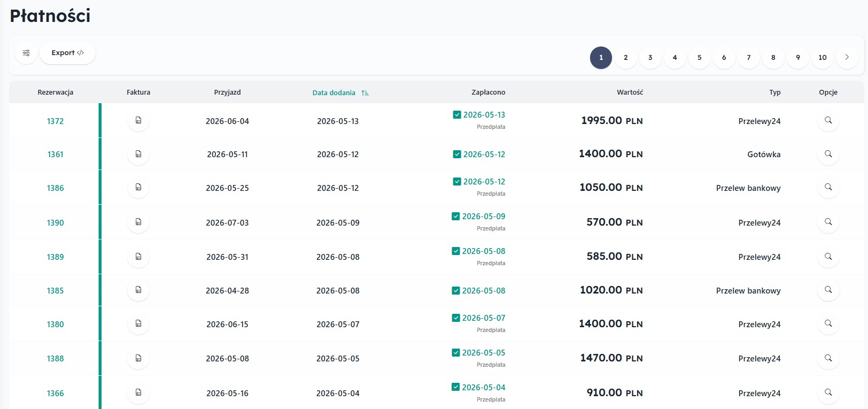This screenshot has width=868, height=409.
Task: Go to next pagination page arrow
Action: (x=847, y=57)
